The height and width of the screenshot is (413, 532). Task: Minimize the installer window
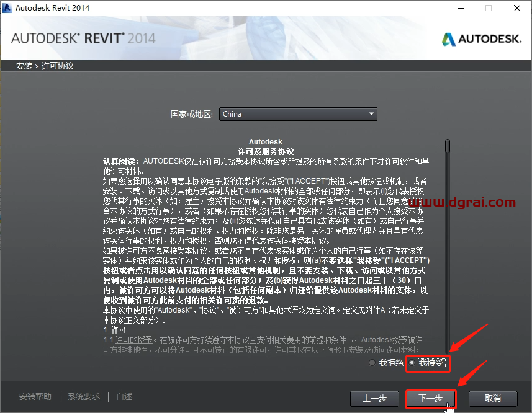click(x=461, y=8)
